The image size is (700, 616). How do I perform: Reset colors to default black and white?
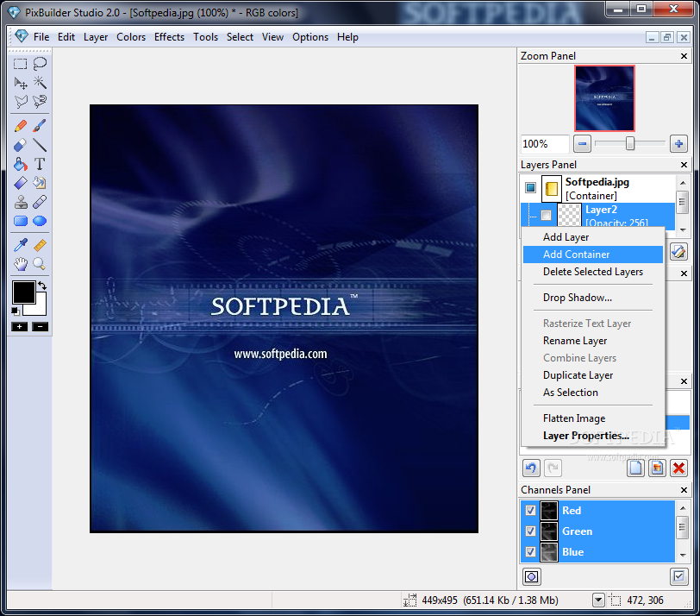coord(16,311)
